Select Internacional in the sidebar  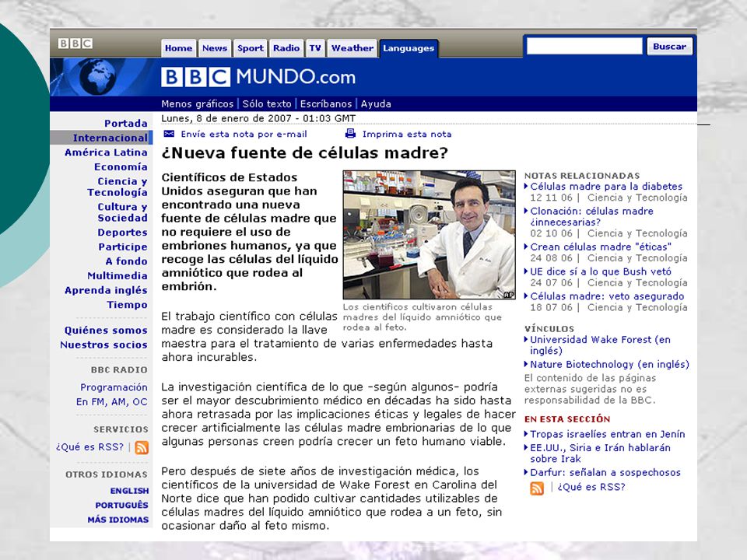[110, 138]
